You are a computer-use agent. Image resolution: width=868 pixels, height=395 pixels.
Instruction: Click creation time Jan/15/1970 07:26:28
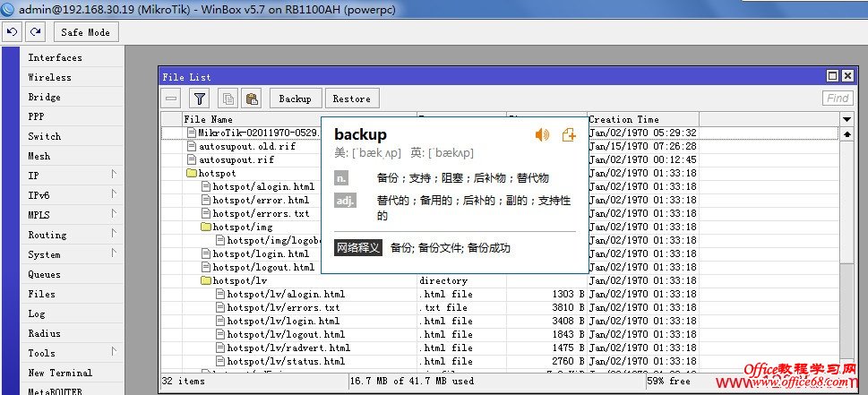(x=642, y=147)
